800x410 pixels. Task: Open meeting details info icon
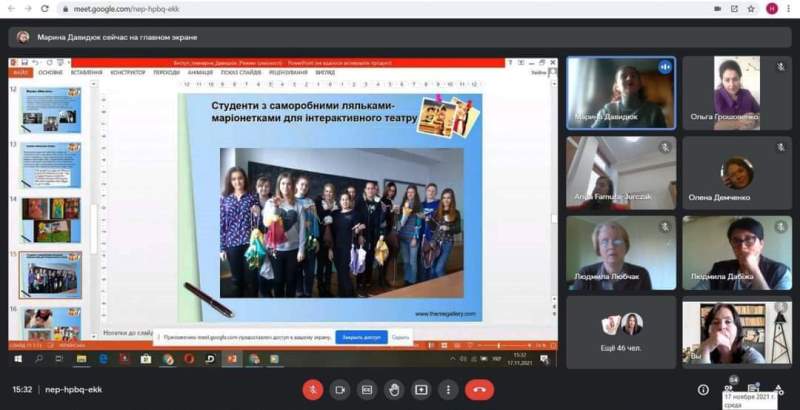click(x=703, y=390)
